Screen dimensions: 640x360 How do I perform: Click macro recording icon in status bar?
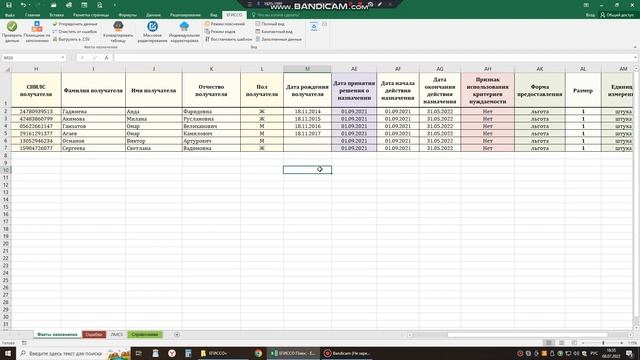[24, 343]
